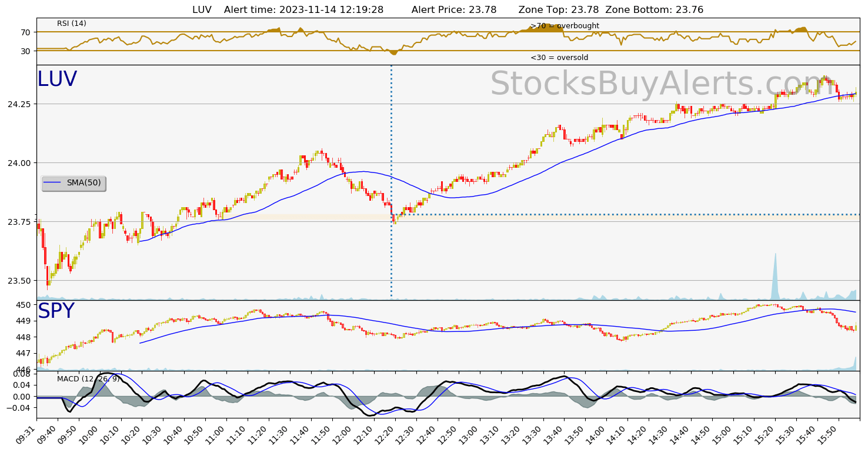
Task: Select the 23.50 price axis label
Action: [20, 281]
